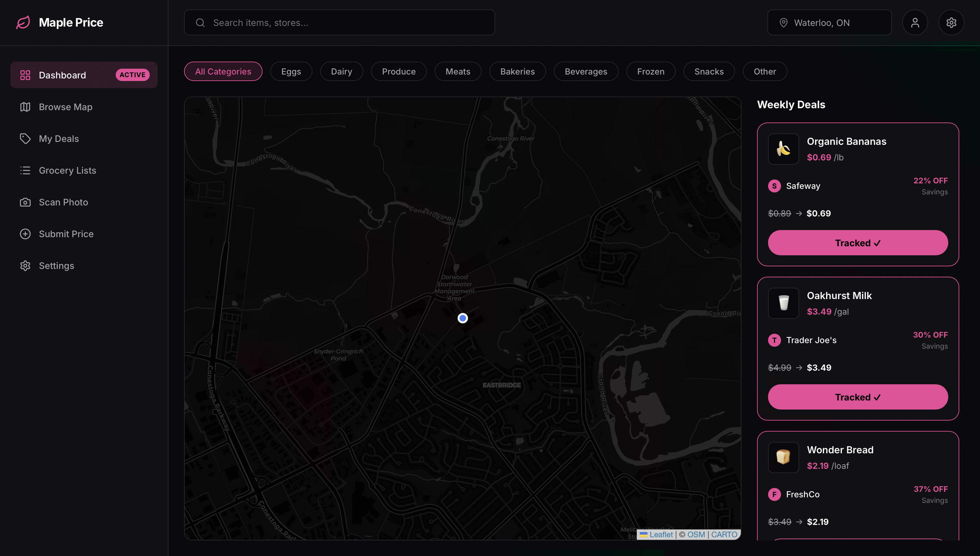Click the Wonder Bread product icon
The height and width of the screenshot is (556, 980).
pyautogui.click(x=783, y=458)
